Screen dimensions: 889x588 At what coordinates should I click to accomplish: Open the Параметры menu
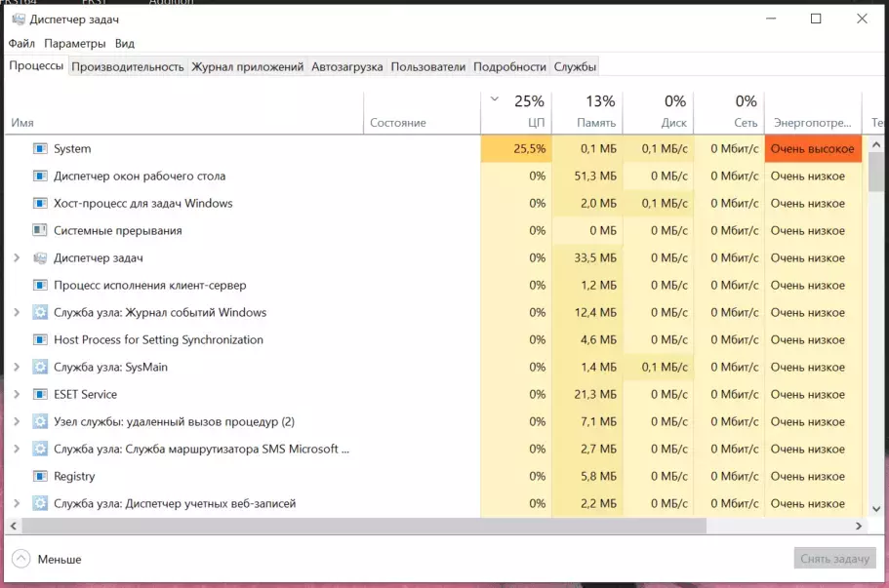click(x=75, y=44)
